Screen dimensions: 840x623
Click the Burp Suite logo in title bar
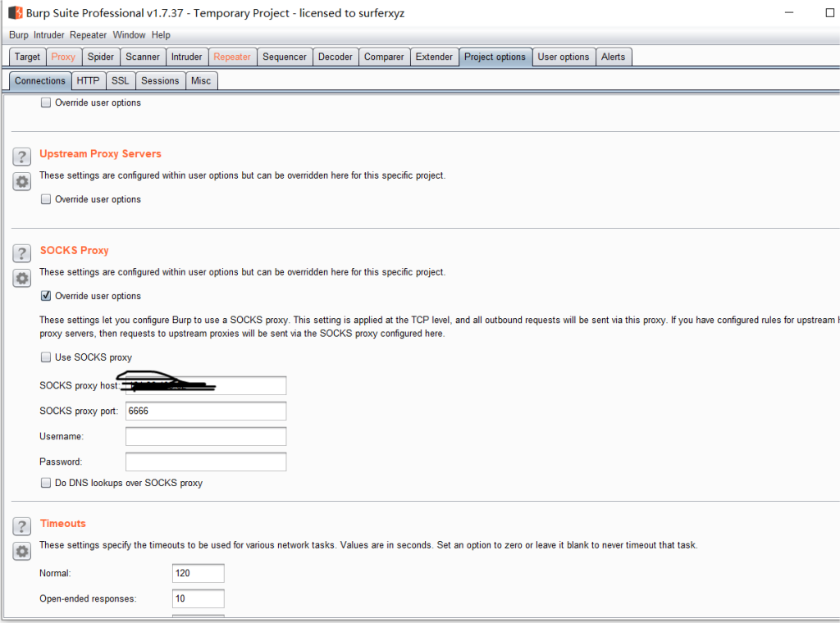point(15,13)
